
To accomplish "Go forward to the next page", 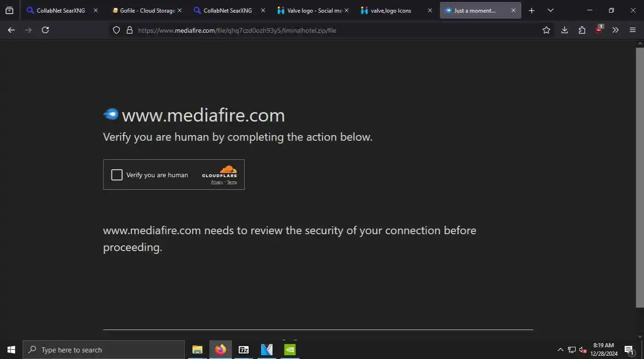I will click(28, 30).
